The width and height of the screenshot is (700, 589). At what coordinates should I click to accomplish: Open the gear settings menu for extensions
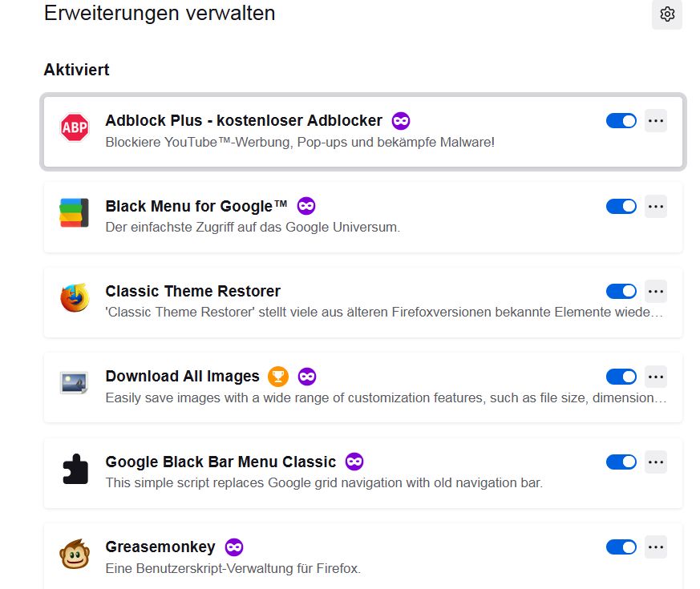click(x=667, y=14)
